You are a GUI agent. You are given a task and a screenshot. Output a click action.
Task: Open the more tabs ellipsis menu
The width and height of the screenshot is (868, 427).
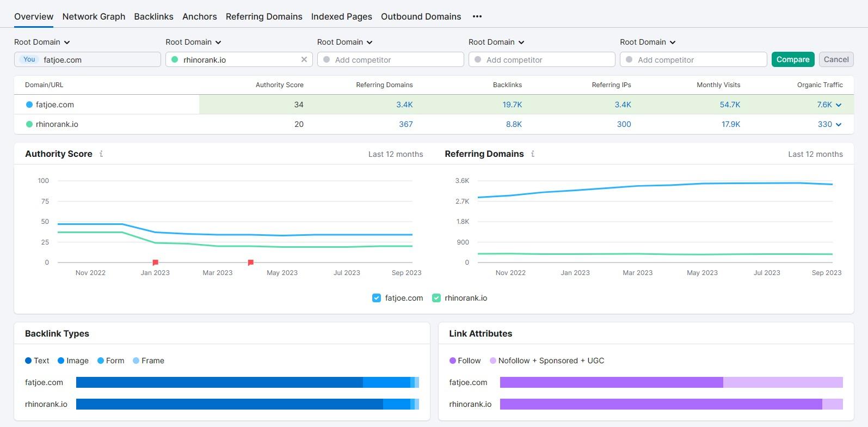[477, 16]
